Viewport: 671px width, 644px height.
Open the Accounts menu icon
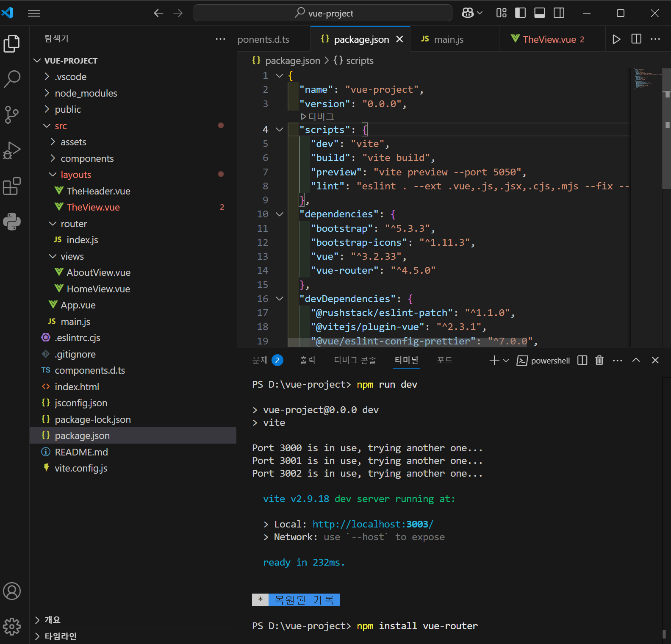point(12,591)
